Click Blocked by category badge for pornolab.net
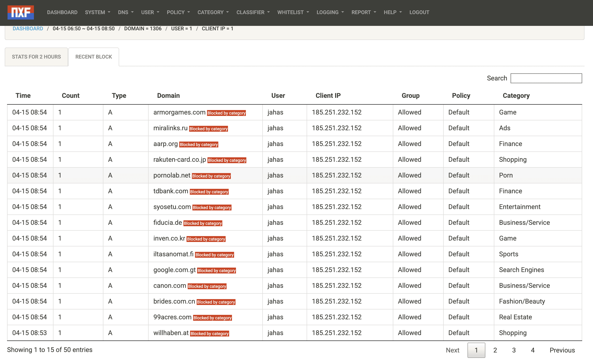This screenshot has width=593, height=364. click(x=211, y=176)
